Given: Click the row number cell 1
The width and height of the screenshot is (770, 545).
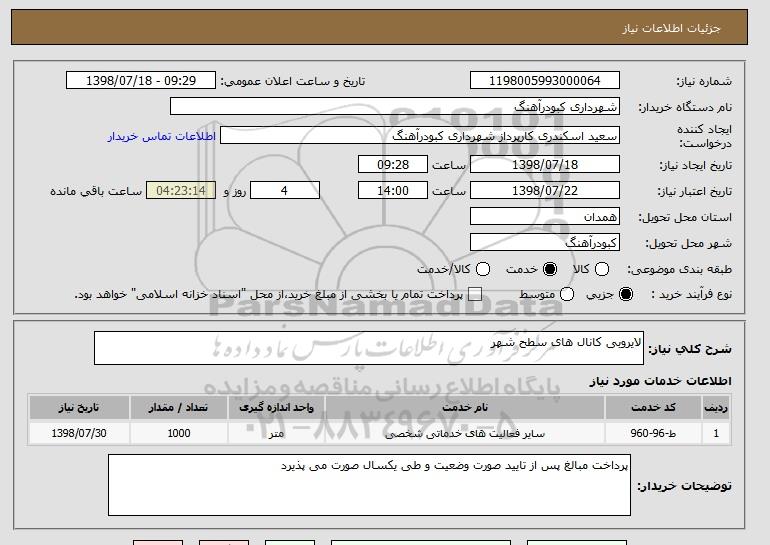Looking at the screenshot, I should pyautogui.click(x=716, y=433).
